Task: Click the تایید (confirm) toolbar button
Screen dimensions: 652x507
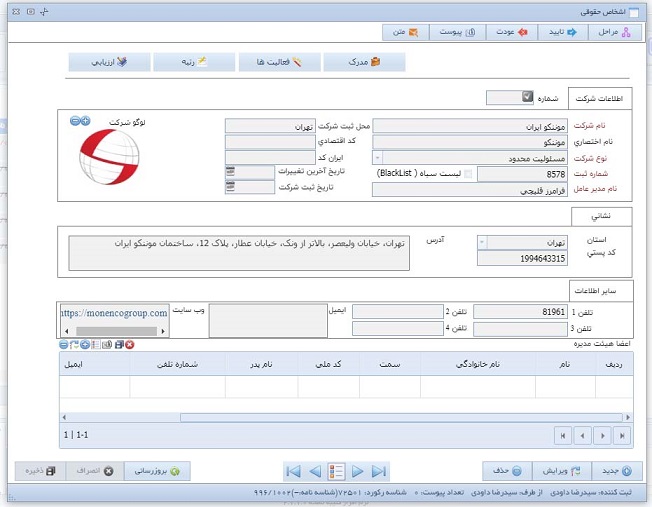Action: click(563, 32)
